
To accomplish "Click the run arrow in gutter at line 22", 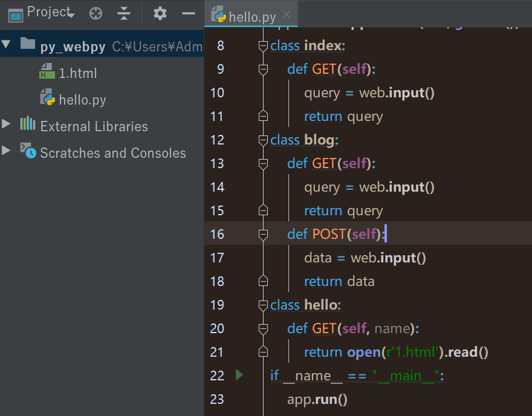I will [x=239, y=375].
